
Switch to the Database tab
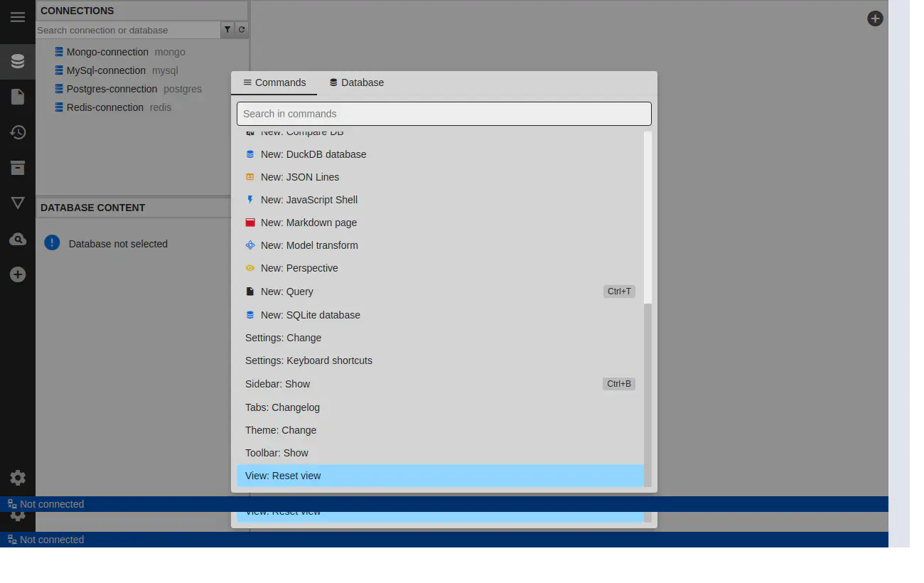click(356, 82)
